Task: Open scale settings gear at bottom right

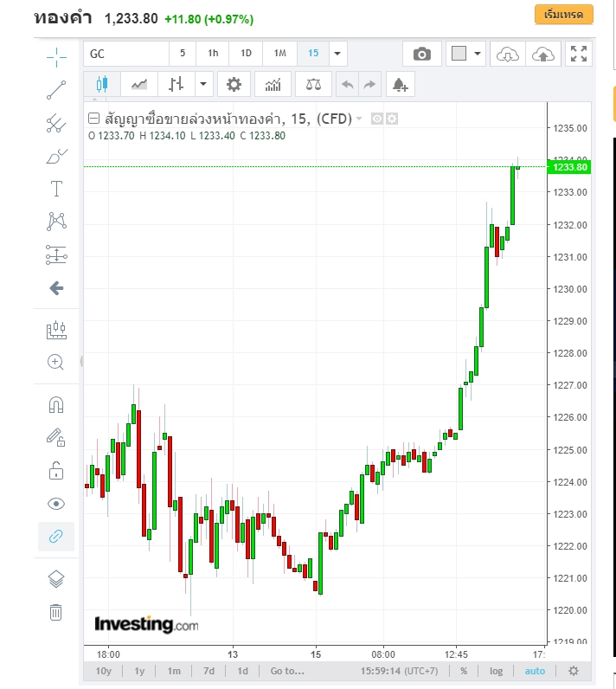Action: [574, 671]
